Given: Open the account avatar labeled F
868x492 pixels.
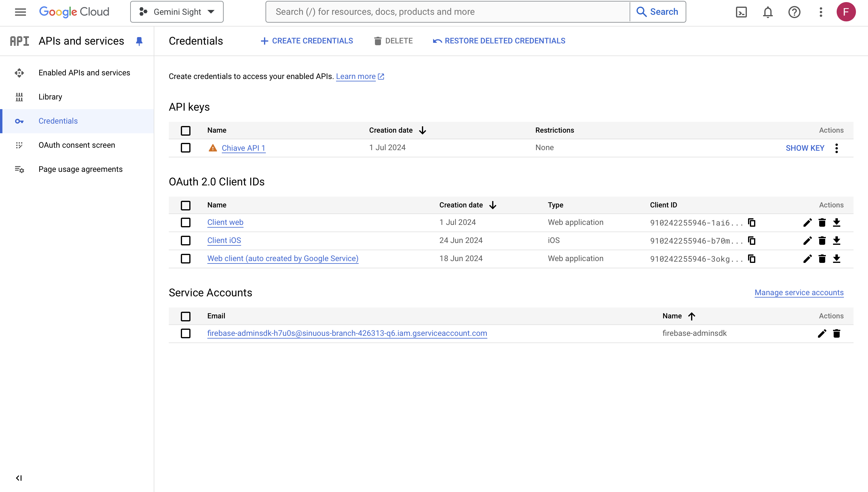Looking at the screenshot, I should pos(846,12).
